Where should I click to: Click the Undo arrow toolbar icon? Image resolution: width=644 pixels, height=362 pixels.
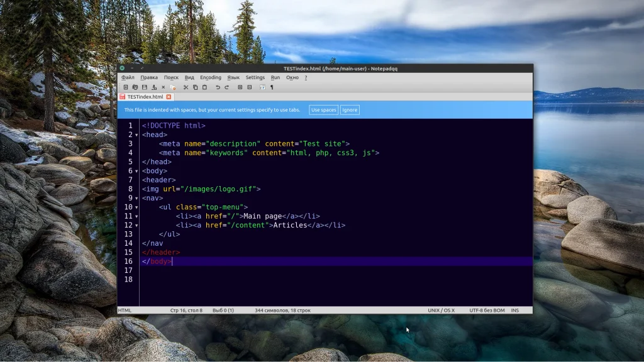tap(218, 87)
